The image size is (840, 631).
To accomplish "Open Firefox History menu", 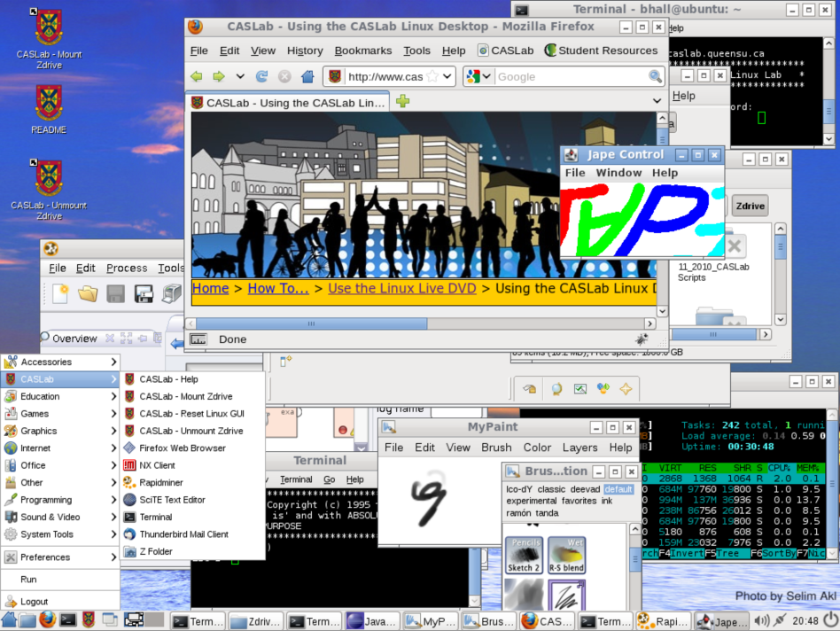I will [305, 51].
